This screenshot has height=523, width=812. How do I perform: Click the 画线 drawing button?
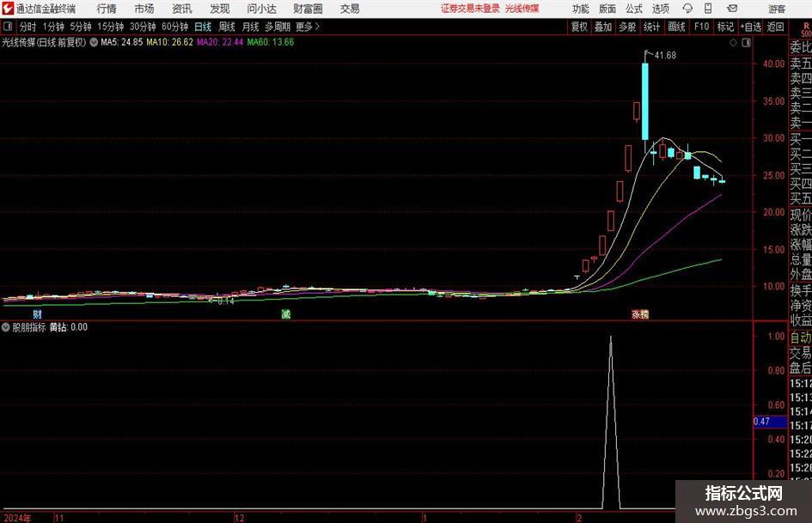click(676, 27)
